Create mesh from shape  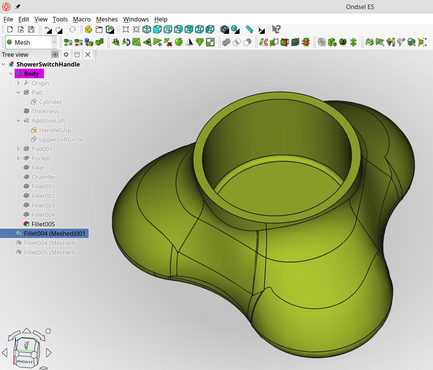pyautogui.click(x=89, y=42)
